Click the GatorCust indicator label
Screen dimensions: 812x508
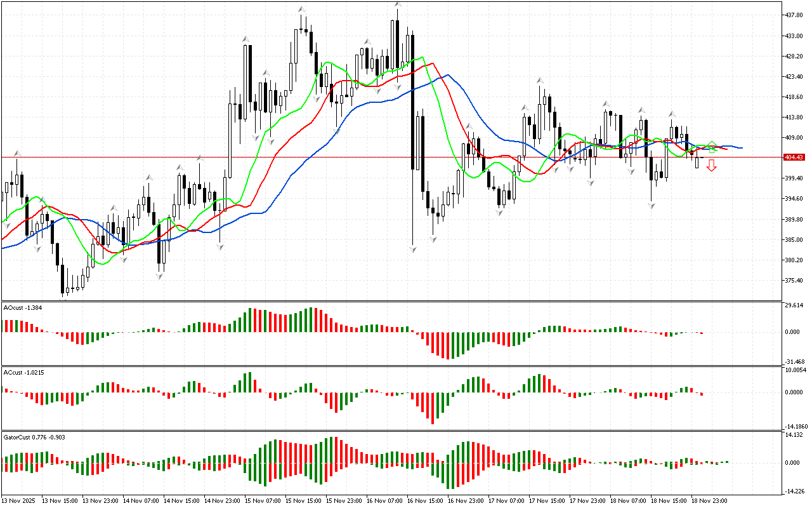(34, 437)
